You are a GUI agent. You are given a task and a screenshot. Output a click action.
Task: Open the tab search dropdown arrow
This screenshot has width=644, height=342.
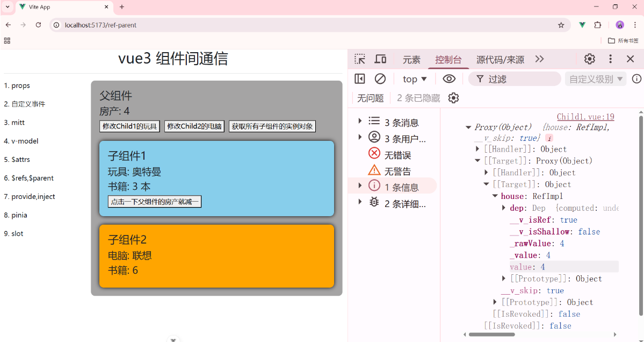8,7
